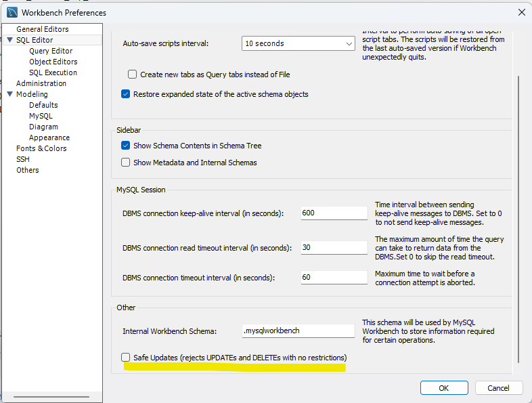Click the MySQL Workbench dolphin icon in title bar
The image size is (532, 403).
pyautogui.click(x=12, y=13)
